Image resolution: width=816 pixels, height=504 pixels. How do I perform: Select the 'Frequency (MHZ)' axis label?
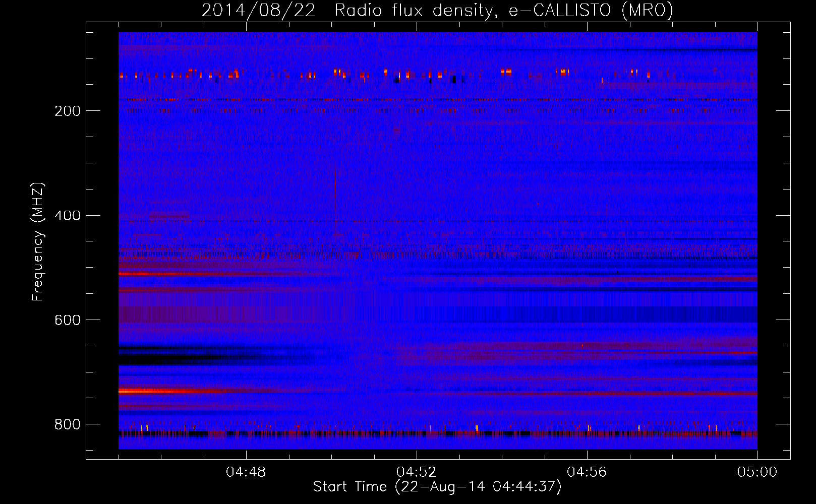(38, 241)
